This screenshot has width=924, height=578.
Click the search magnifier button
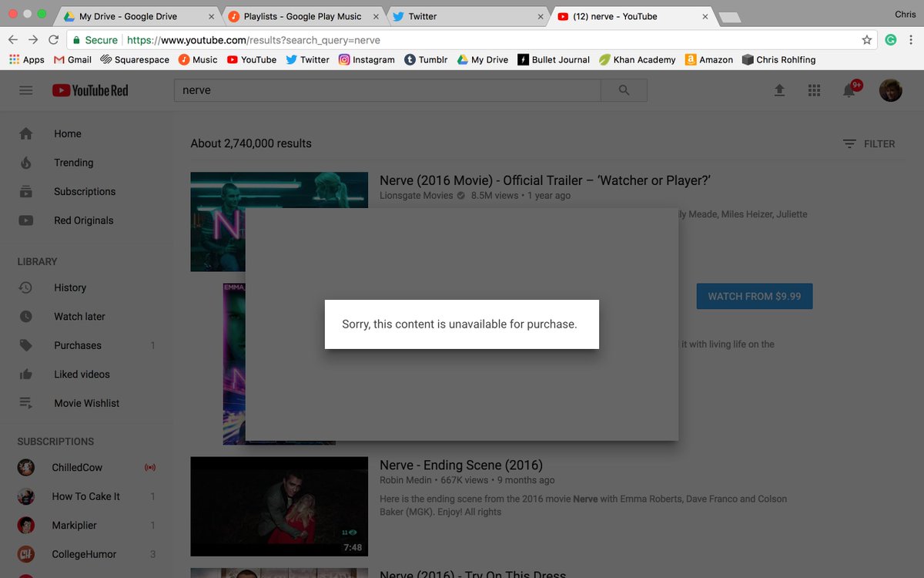[624, 90]
